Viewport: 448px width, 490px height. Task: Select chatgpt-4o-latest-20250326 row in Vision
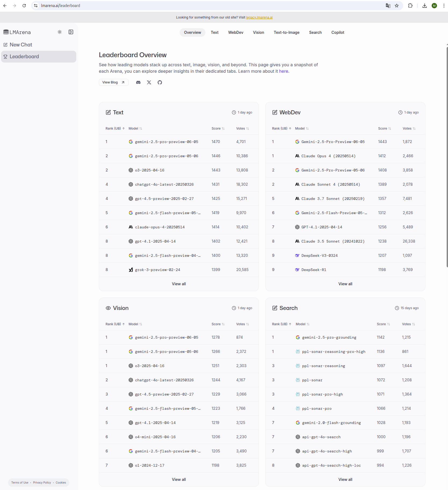coord(179,380)
